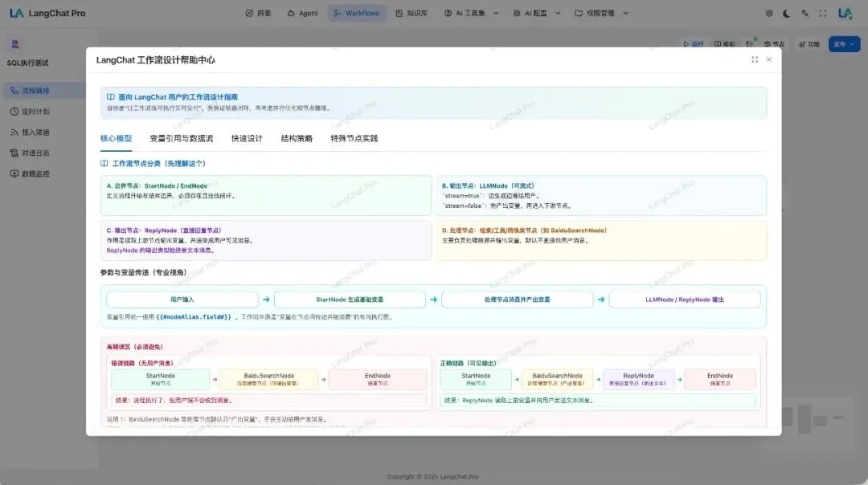Click the SQL workflow app icon
Viewport: 868px width, 485px height.
point(15,44)
